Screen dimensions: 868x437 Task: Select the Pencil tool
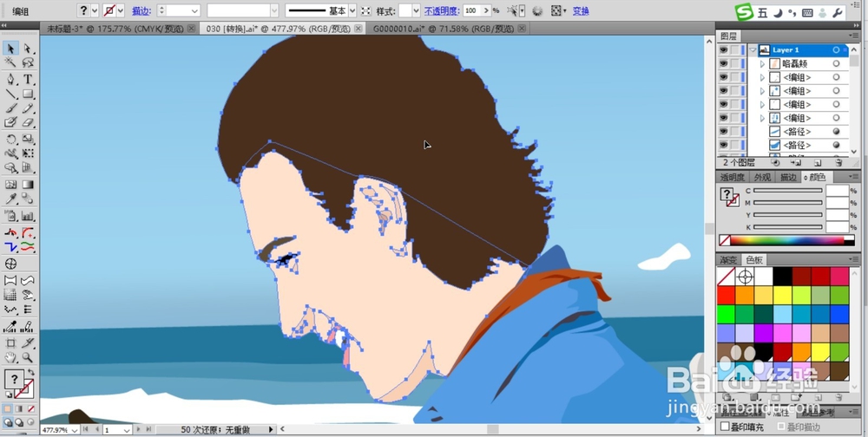(28, 108)
